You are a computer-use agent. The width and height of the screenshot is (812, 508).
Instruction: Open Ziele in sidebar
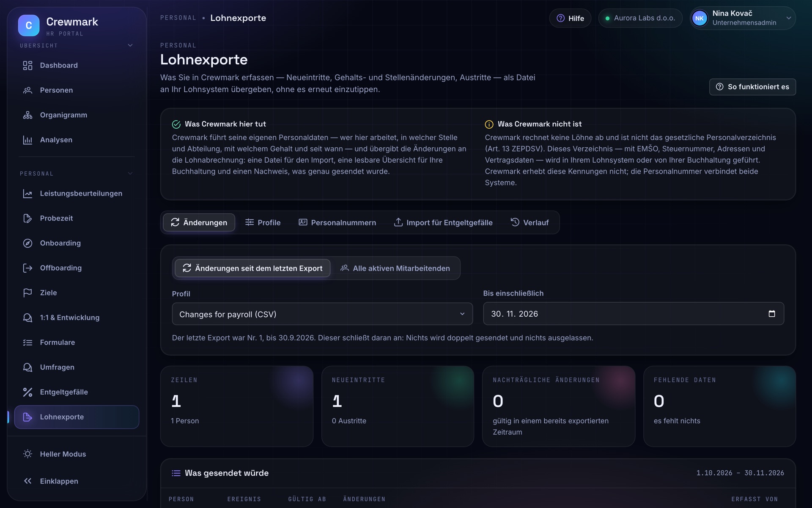click(x=77, y=293)
